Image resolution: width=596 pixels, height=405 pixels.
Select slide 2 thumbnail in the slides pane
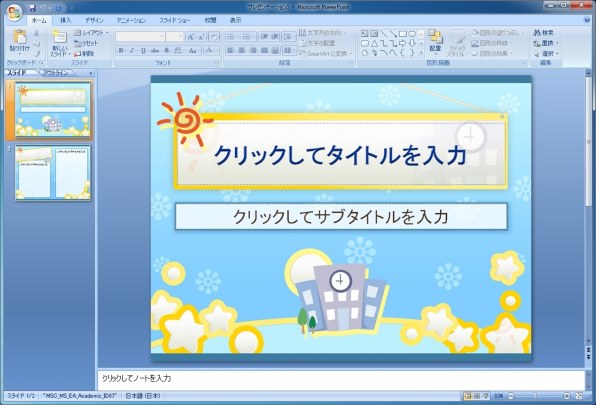pos(53,173)
